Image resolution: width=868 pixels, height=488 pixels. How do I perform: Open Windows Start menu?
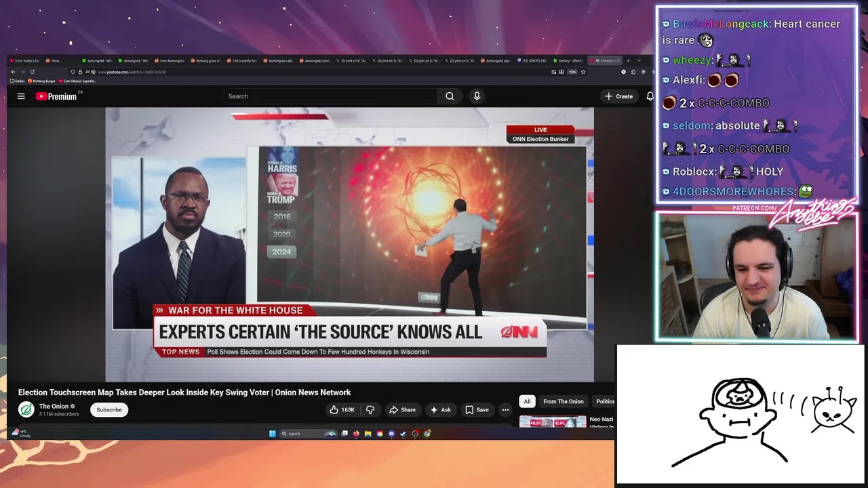pyautogui.click(x=273, y=434)
